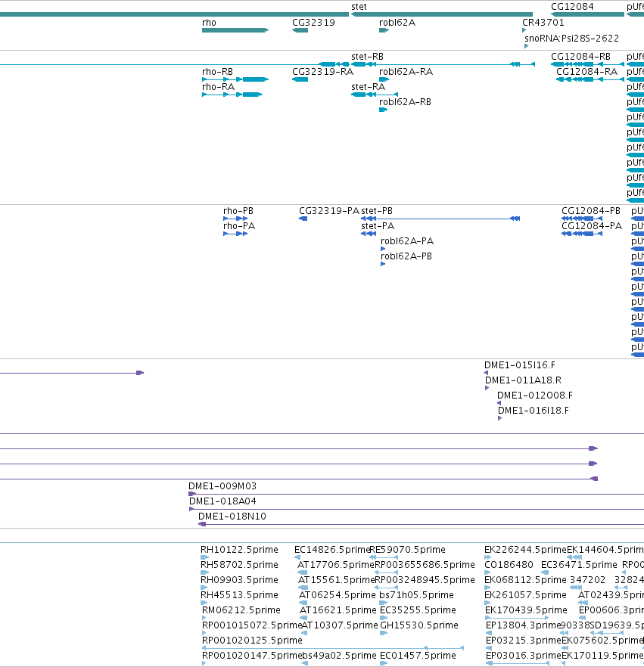Select the RM06212.5prime EST label
The height and width of the screenshot is (667, 644).
(x=241, y=610)
